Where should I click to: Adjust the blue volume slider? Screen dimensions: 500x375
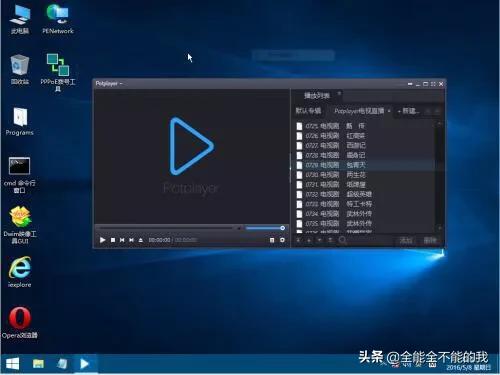265,228
